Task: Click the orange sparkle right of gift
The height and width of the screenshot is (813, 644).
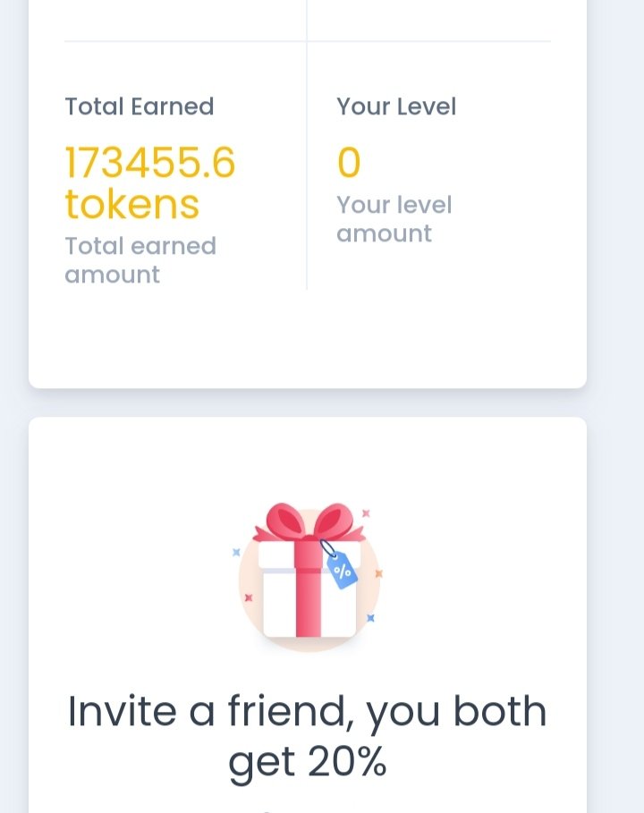Action: pos(379,573)
